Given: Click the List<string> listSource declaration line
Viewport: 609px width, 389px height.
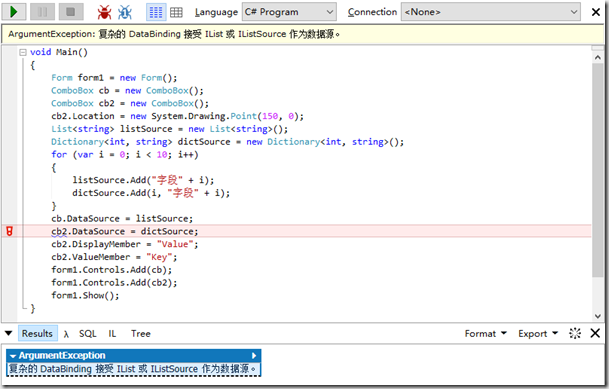Looking at the screenshot, I should tap(170, 129).
